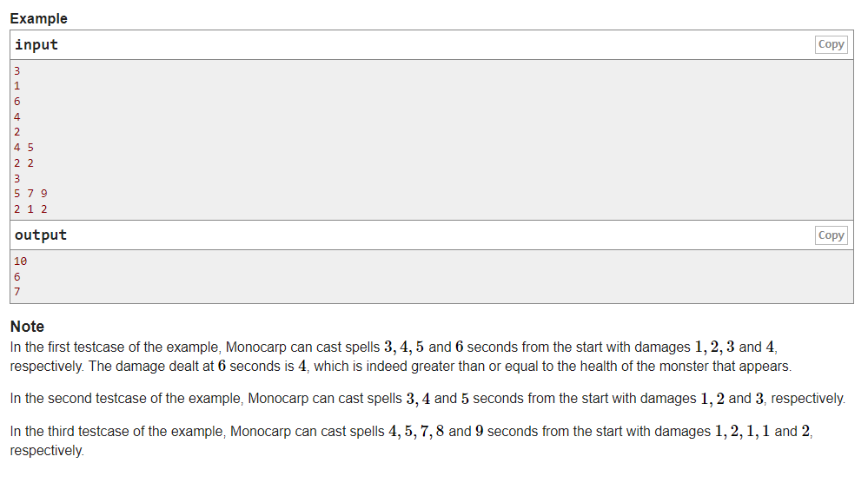This screenshot has height=483, width=868.
Task: Click the third testcase note paragraph
Action: [408, 440]
